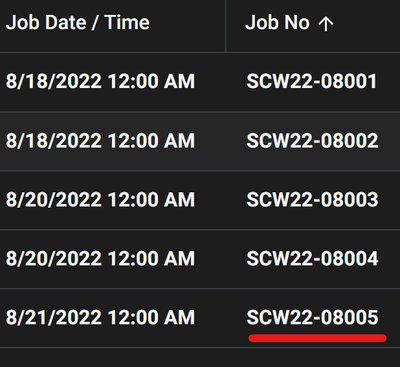Click column divider between Job Date and Job No
Screen dimensions: 400x367
point(226,26)
